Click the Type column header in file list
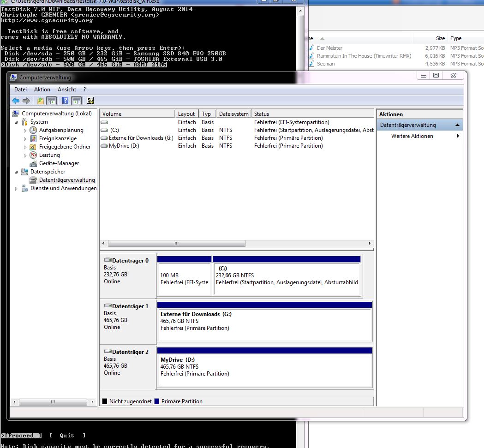484x448 pixels. pyautogui.click(x=466, y=38)
